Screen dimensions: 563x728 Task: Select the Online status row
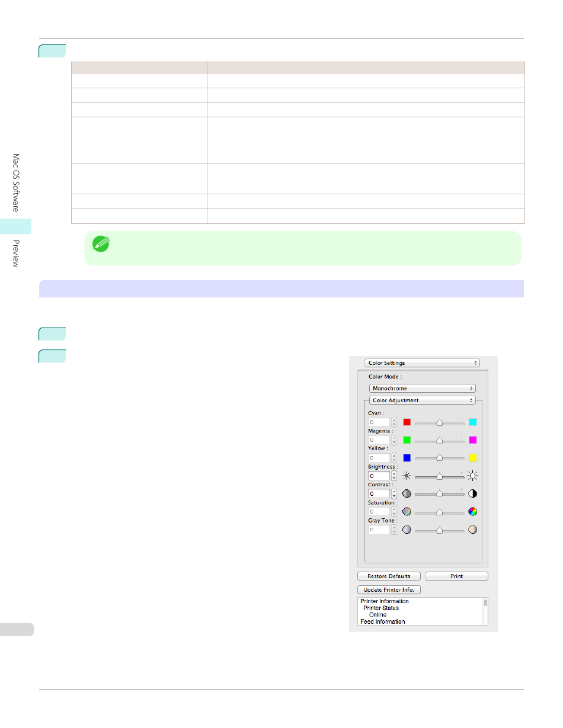coord(378,615)
